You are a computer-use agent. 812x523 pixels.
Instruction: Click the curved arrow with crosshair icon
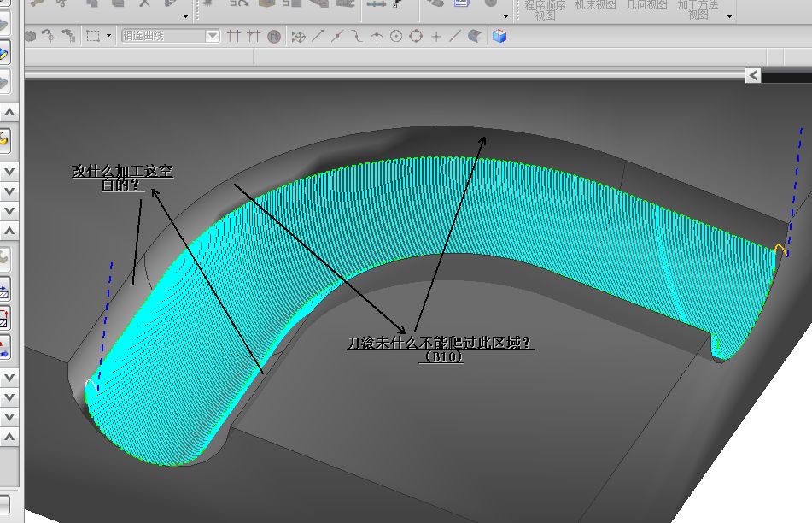[x=50, y=36]
